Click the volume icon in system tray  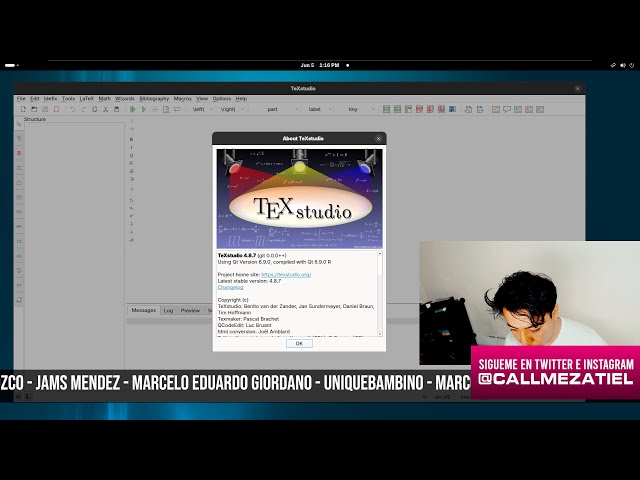(x=622, y=65)
